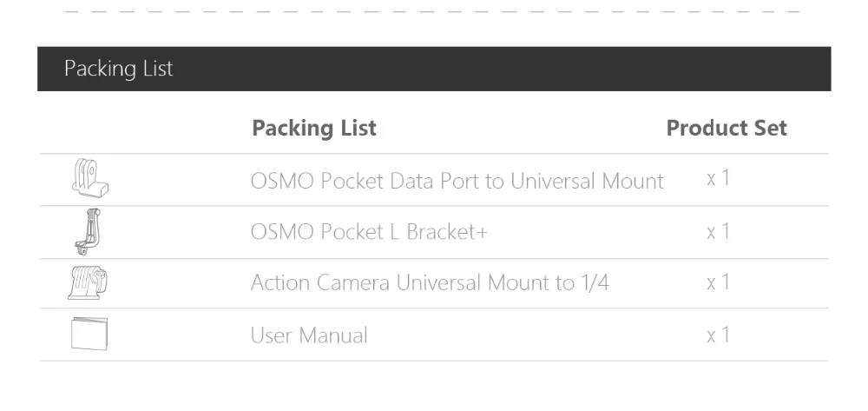Click the divider between L Bracket+ and Action Camera rows
The image size is (868, 411).
click(x=434, y=258)
